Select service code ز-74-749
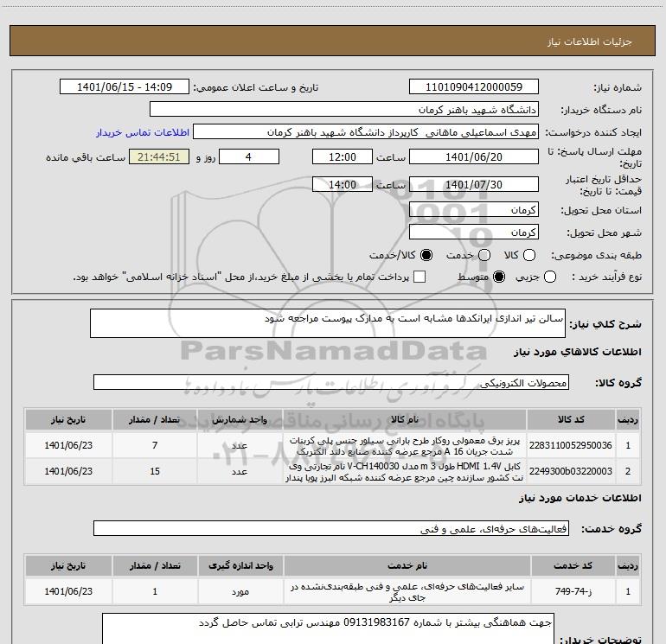 click(x=573, y=591)
